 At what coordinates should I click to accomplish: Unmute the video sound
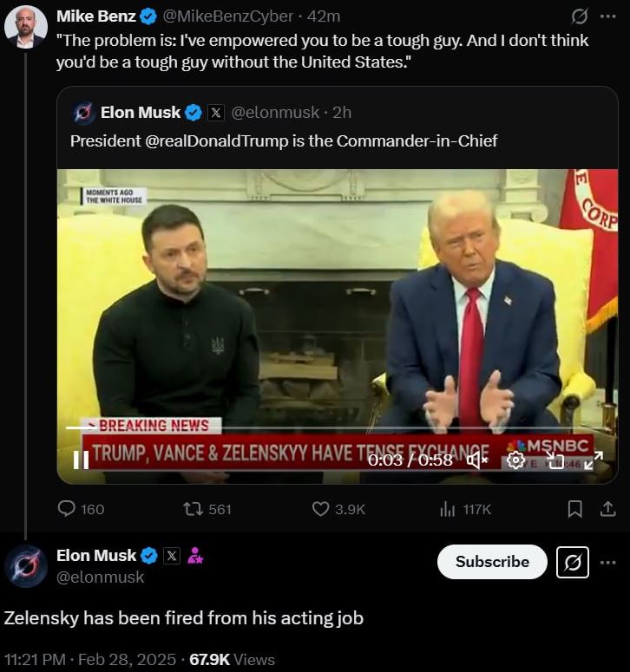(x=476, y=460)
